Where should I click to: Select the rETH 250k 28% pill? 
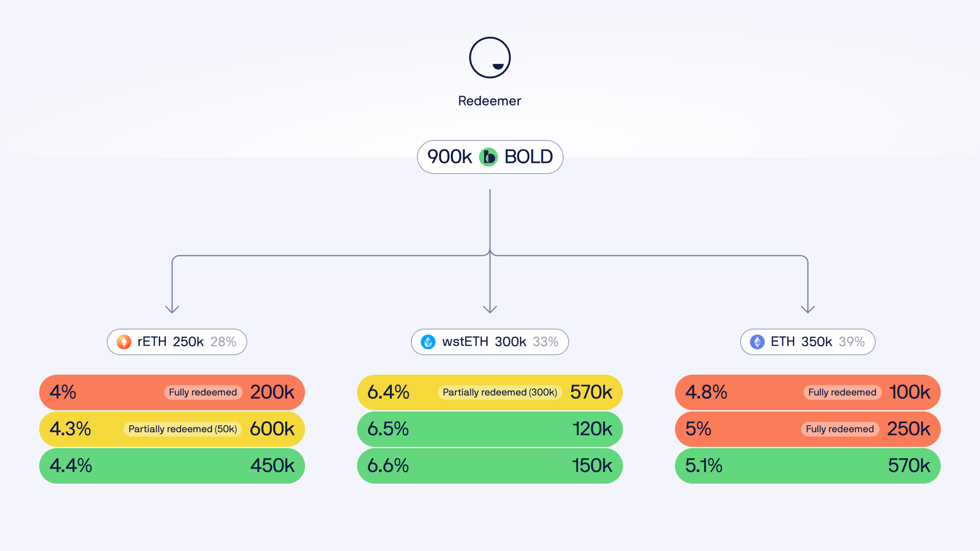tap(177, 342)
